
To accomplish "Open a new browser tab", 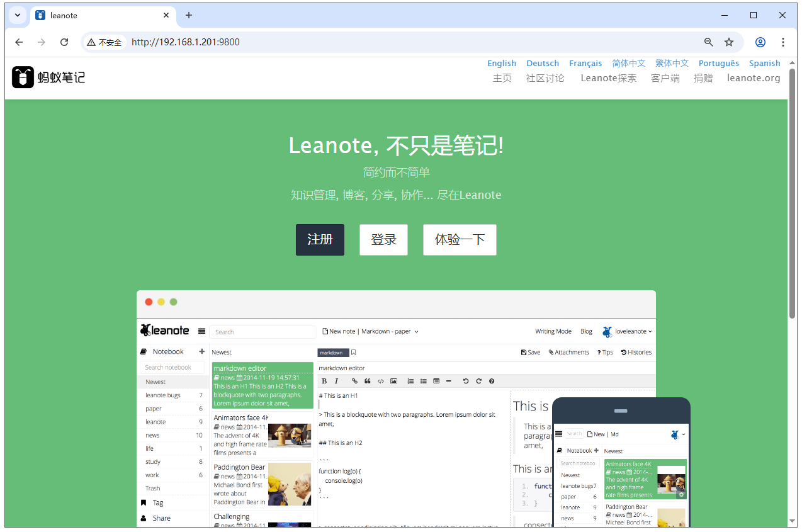I will (189, 15).
